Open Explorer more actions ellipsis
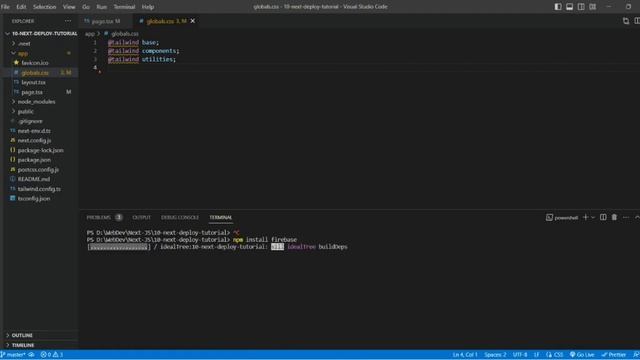The height and width of the screenshot is (360, 640). (x=68, y=21)
